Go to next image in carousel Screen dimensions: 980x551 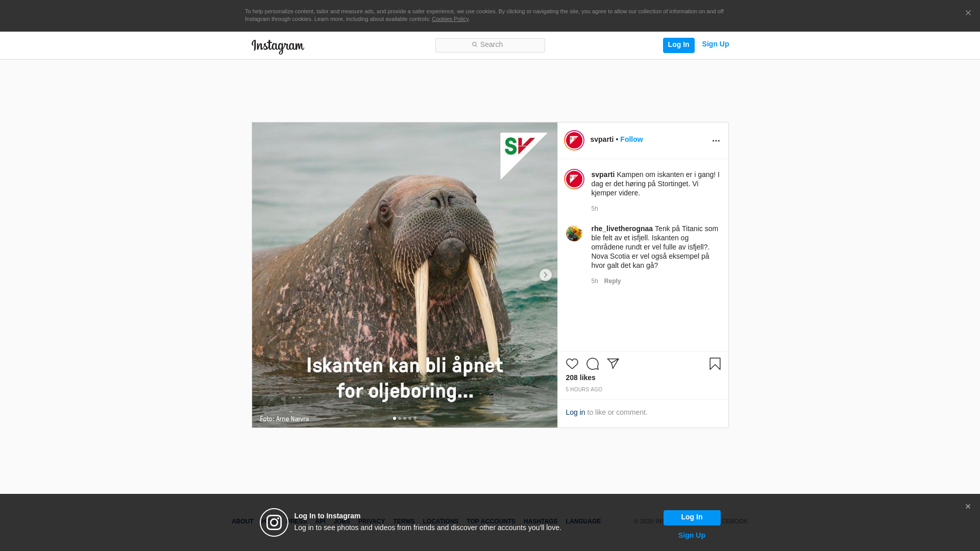[x=545, y=275]
